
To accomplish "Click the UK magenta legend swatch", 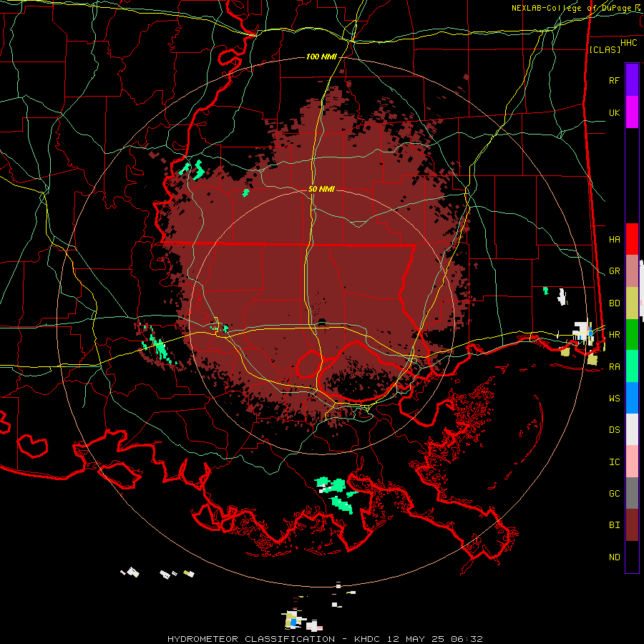I will pyautogui.click(x=632, y=112).
